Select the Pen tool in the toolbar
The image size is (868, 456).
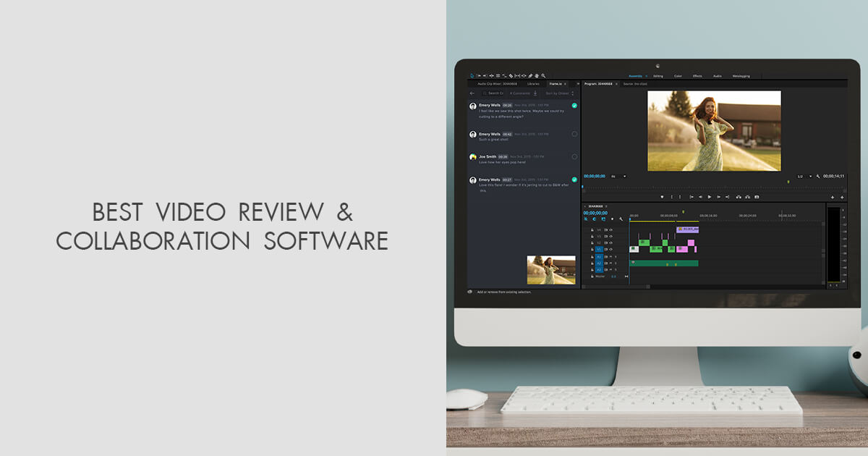click(x=530, y=76)
